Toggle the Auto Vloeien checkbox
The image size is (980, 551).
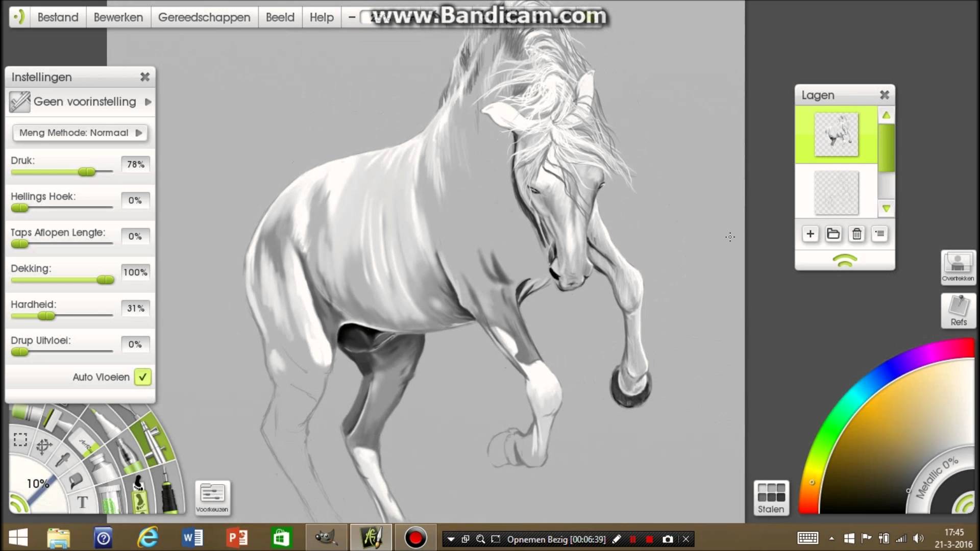pos(143,377)
